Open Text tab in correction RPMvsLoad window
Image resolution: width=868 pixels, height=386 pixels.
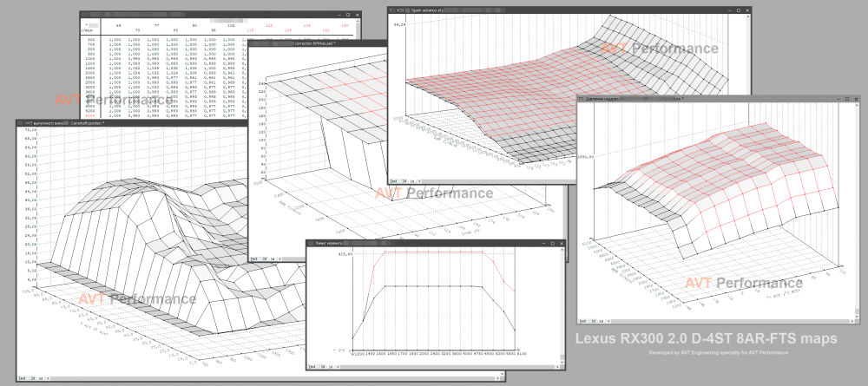(254, 258)
